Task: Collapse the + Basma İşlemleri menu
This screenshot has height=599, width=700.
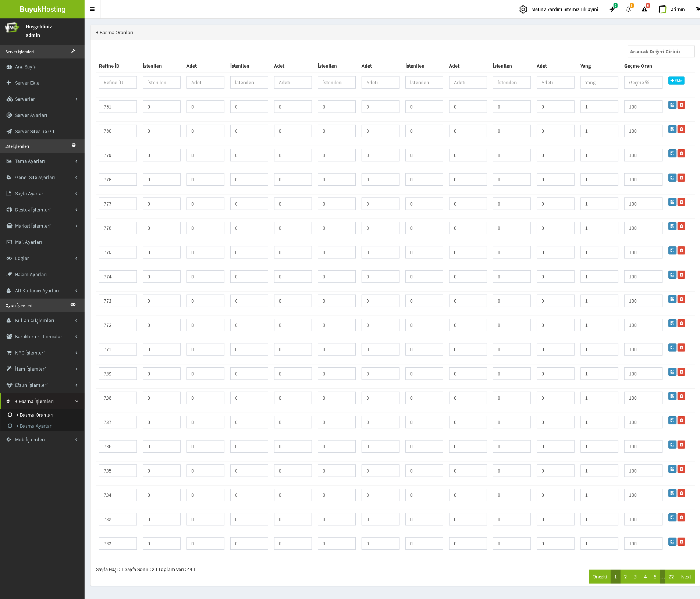Action: coord(42,401)
